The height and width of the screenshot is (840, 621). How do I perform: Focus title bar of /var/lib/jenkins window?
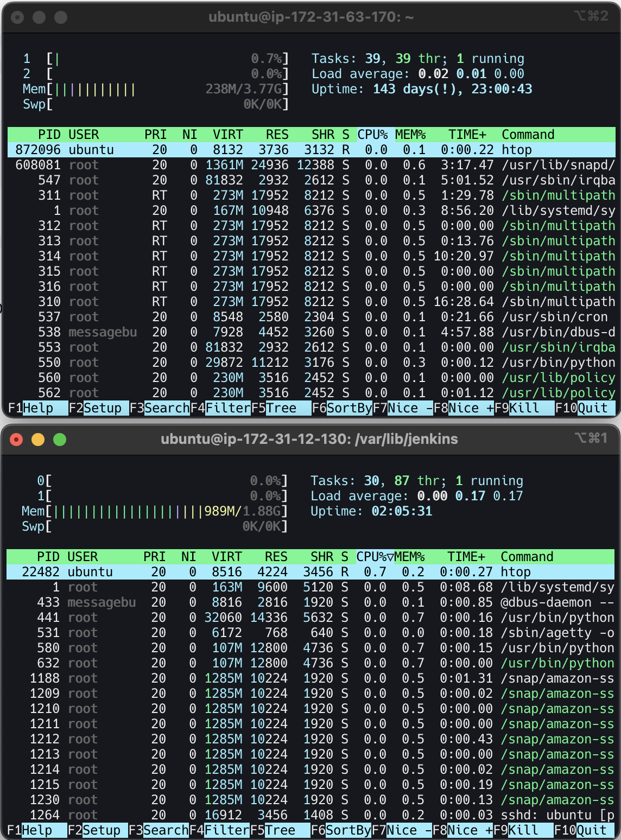click(309, 439)
